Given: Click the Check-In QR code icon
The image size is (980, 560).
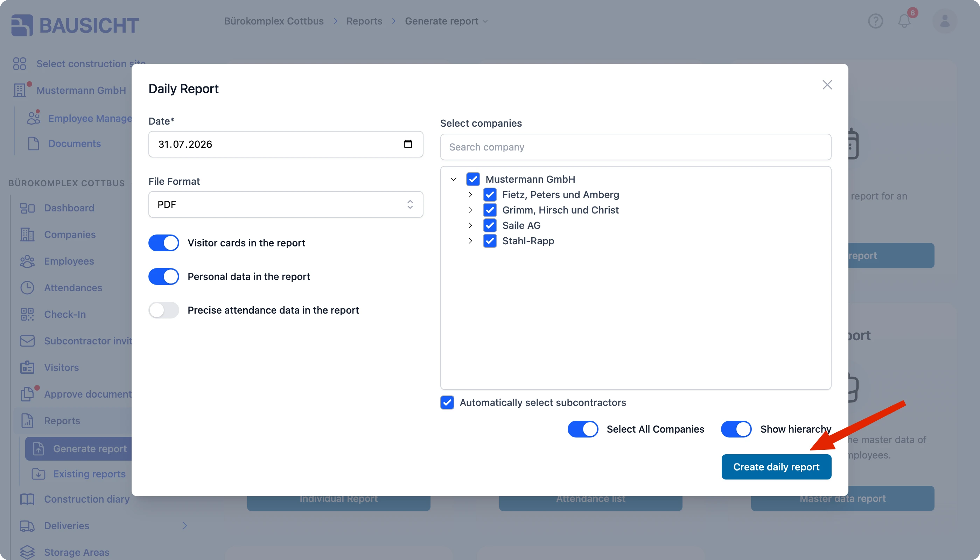Looking at the screenshot, I should 27,314.
